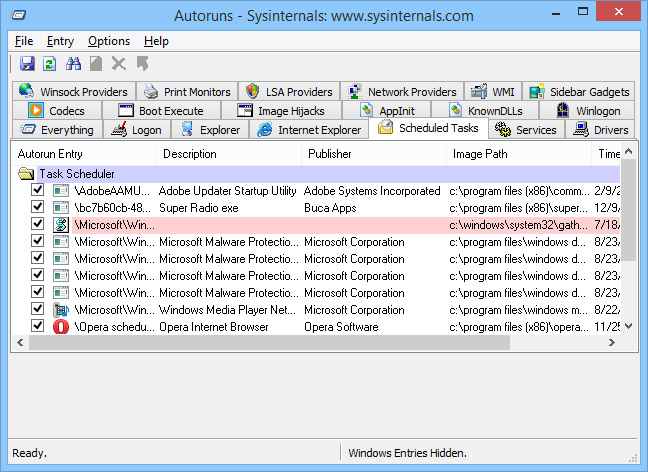Click the Jump to entry toolbar icon
The width and height of the screenshot is (648, 472).
click(142, 64)
